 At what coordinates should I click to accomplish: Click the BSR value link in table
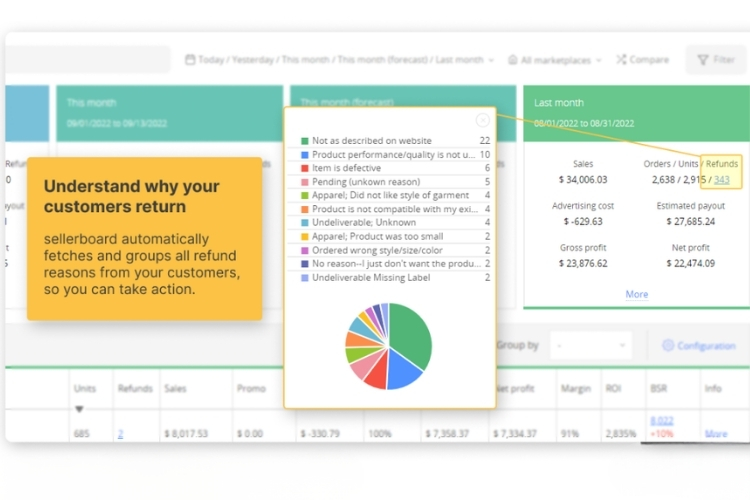tap(661, 422)
